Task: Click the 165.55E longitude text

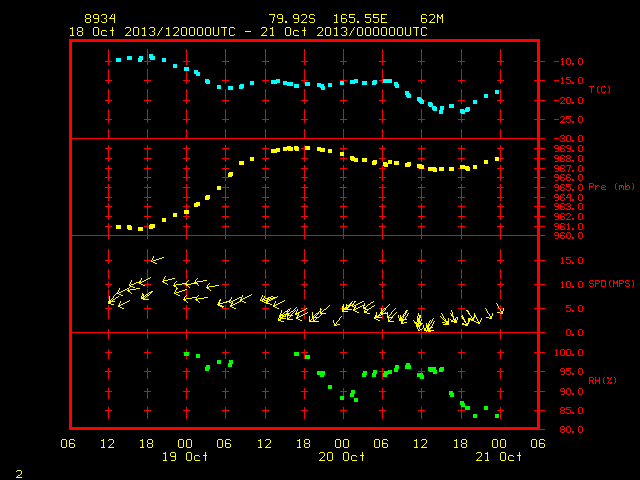Action: point(360,19)
